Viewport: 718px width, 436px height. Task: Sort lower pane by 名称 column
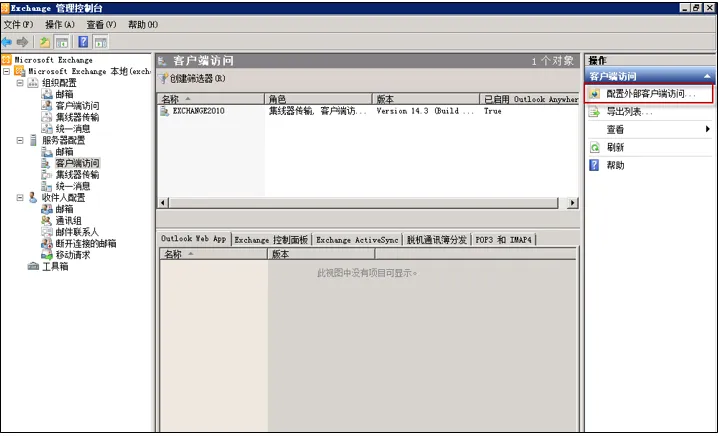pos(213,254)
